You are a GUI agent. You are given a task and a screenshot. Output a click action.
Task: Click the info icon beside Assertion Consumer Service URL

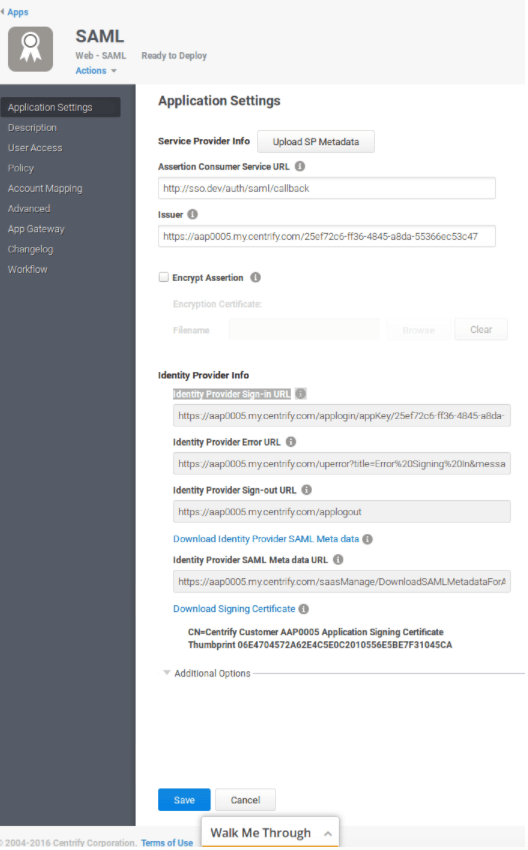point(300,166)
